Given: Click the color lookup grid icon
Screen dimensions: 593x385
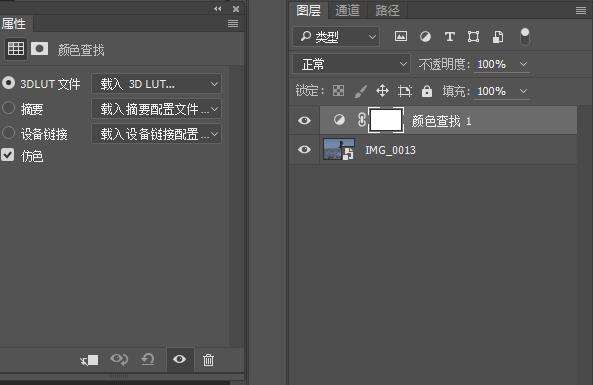Looking at the screenshot, I should point(16,49).
